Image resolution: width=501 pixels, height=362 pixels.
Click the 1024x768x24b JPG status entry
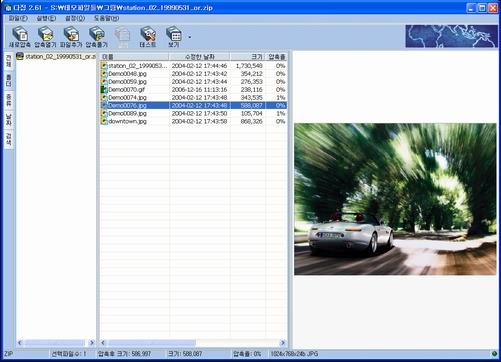[294, 354]
